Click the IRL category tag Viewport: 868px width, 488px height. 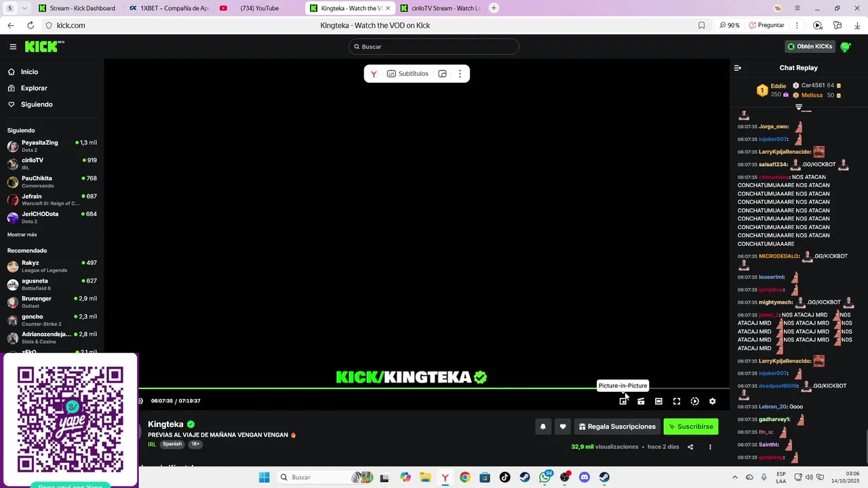pyautogui.click(x=152, y=445)
